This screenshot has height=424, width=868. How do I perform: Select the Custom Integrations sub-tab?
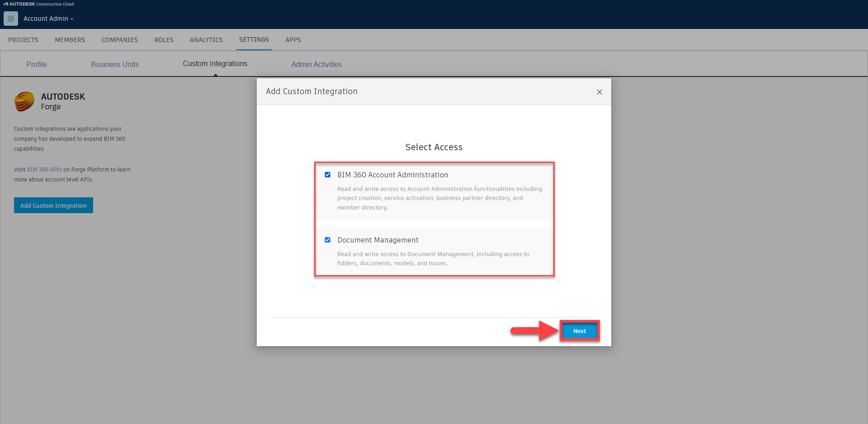[x=215, y=64]
